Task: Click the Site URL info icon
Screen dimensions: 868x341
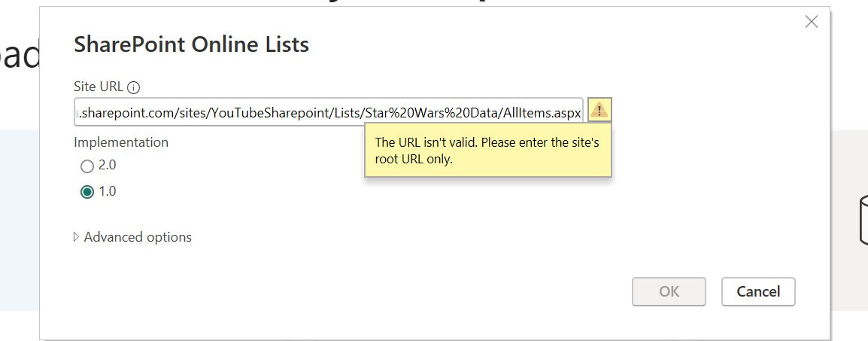Action: point(133,87)
